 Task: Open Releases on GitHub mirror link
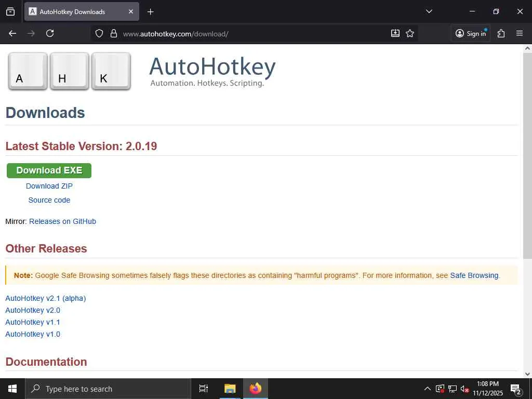(x=62, y=221)
